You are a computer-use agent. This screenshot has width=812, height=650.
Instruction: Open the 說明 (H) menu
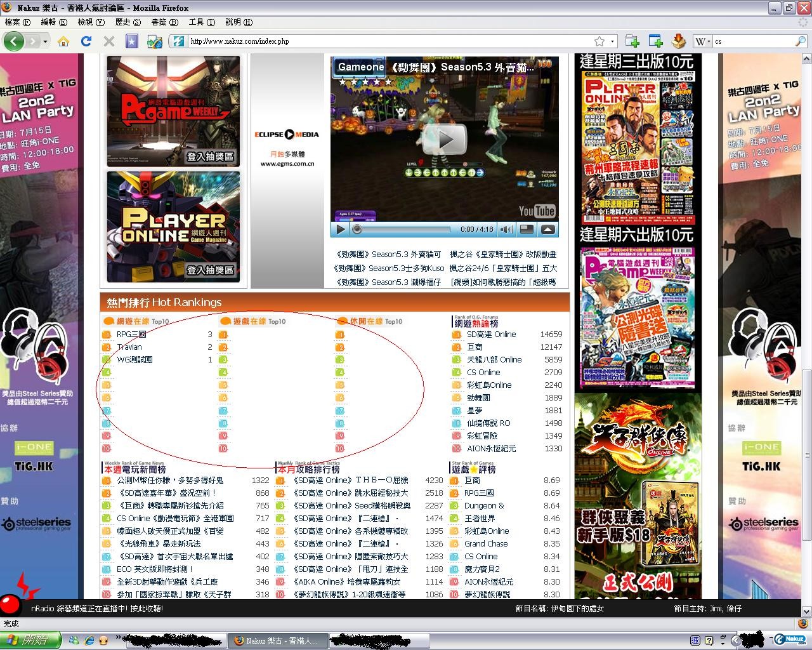point(239,22)
